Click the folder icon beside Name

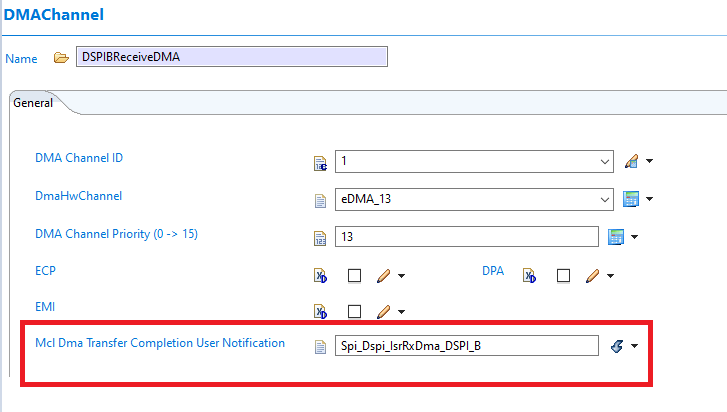tap(61, 58)
